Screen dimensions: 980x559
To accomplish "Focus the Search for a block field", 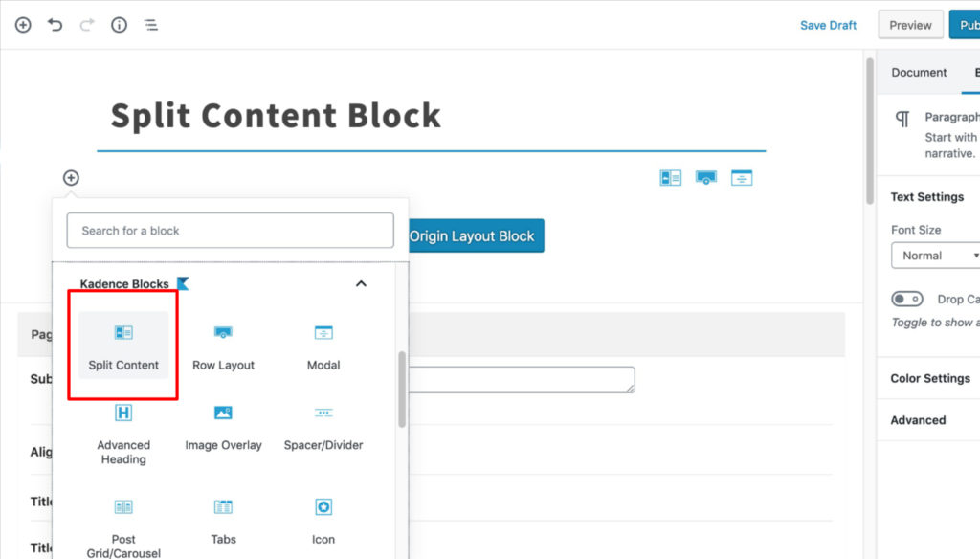I will coord(230,231).
